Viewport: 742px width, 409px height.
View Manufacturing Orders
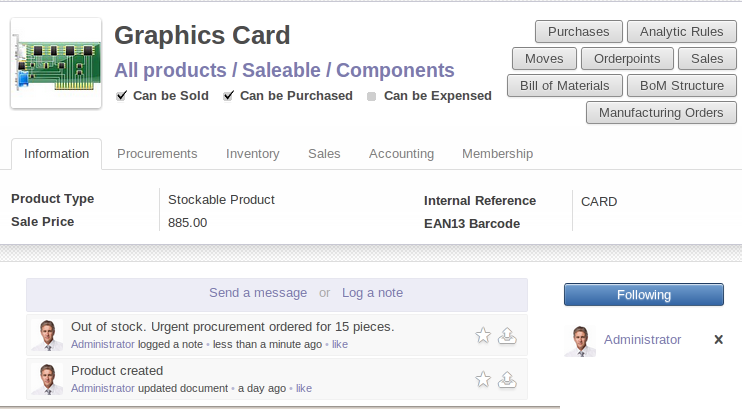[x=660, y=113]
